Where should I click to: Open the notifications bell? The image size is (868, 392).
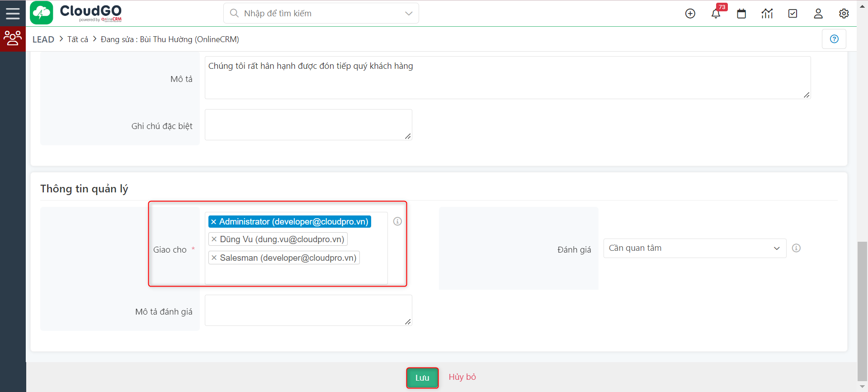[x=716, y=14]
